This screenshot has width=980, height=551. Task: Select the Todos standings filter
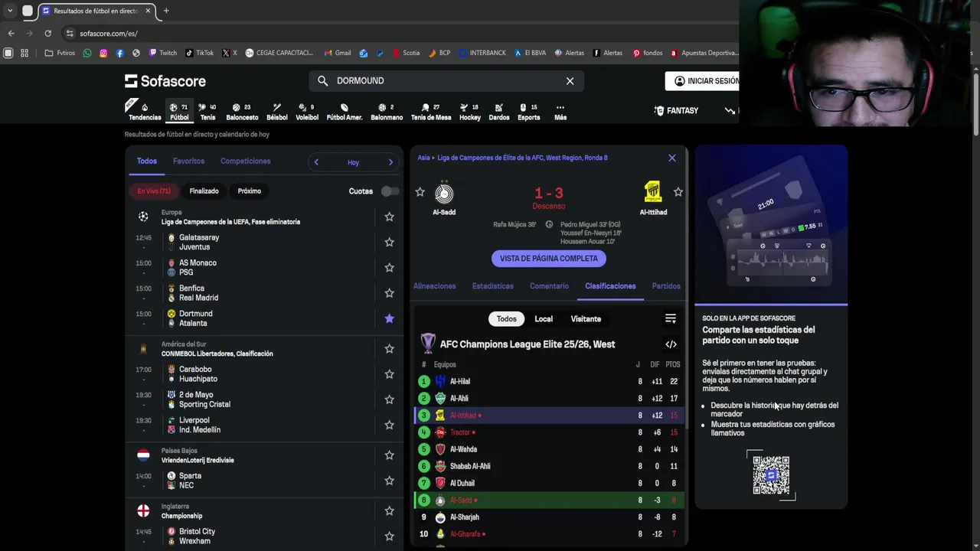click(x=506, y=319)
